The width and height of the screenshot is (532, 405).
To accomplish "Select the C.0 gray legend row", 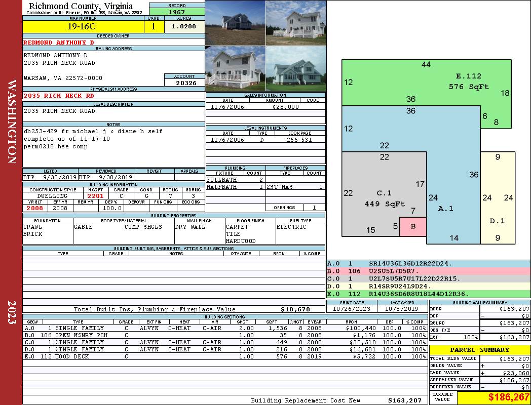I will coord(429,278).
